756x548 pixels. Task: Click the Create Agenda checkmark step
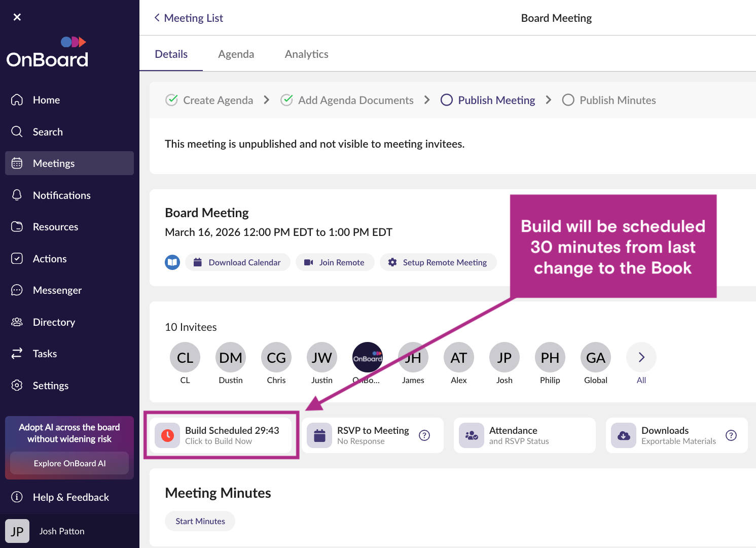tap(172, 100)
